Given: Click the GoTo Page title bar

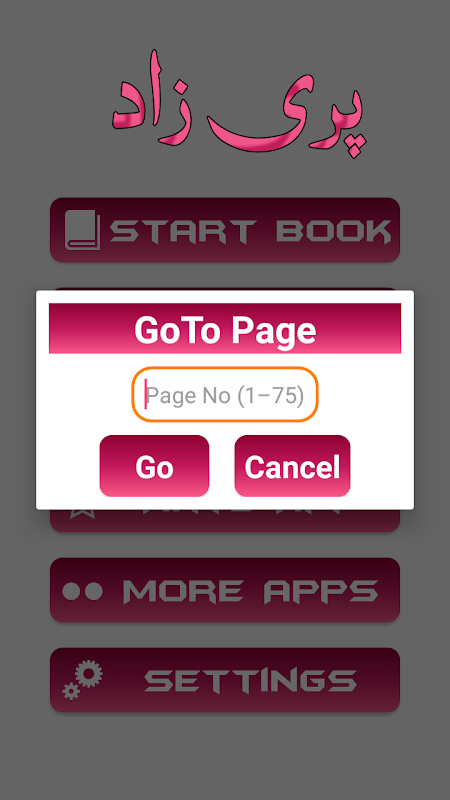Looking at the screenshot, I should pos(225,328).
